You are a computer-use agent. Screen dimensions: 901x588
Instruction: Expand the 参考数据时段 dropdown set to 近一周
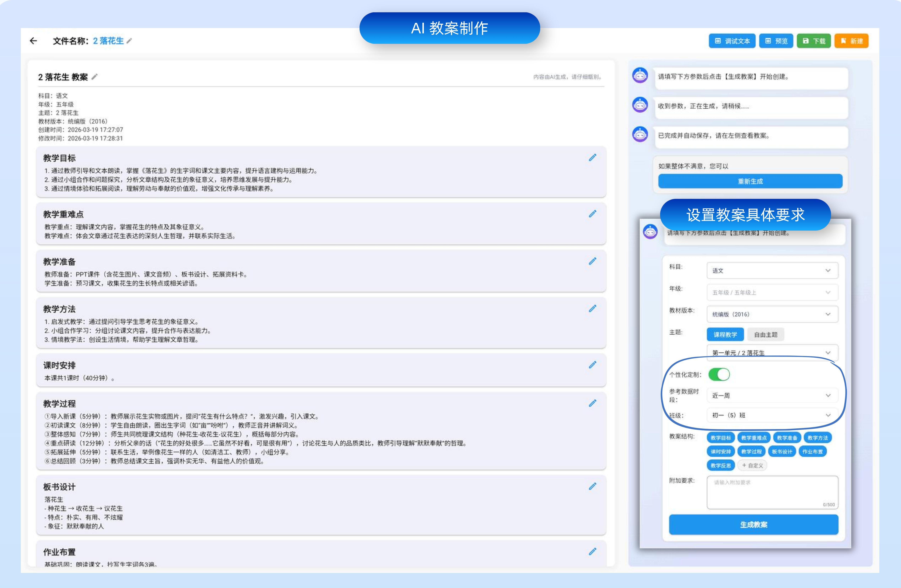coord(772,395)
